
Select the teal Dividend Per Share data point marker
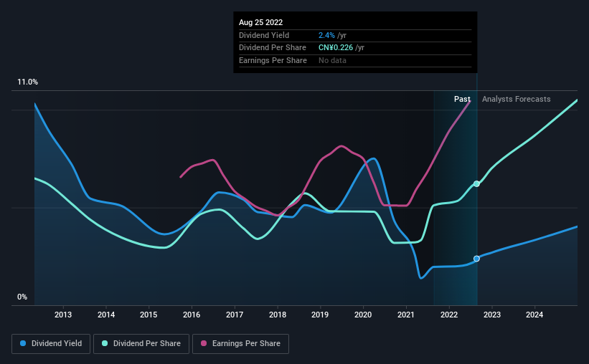tap(476, 184)
